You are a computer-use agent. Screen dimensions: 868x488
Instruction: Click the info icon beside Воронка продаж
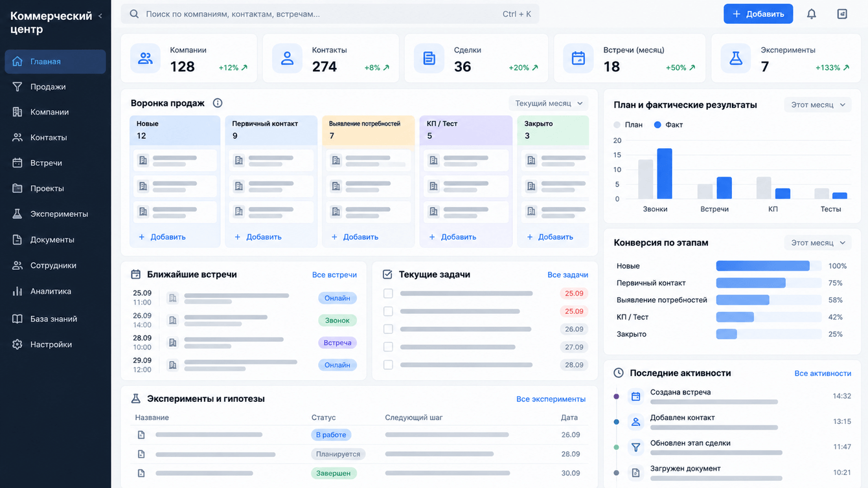[218, 103]
